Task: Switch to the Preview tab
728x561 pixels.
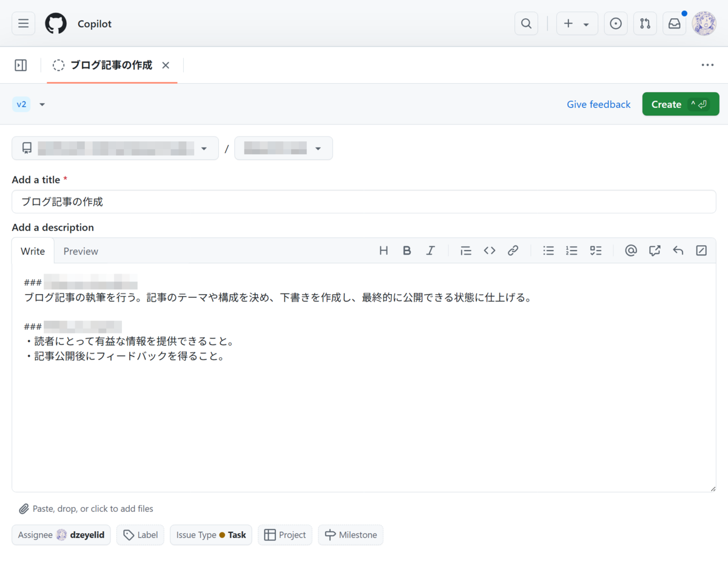Action: tap(81, 251)
